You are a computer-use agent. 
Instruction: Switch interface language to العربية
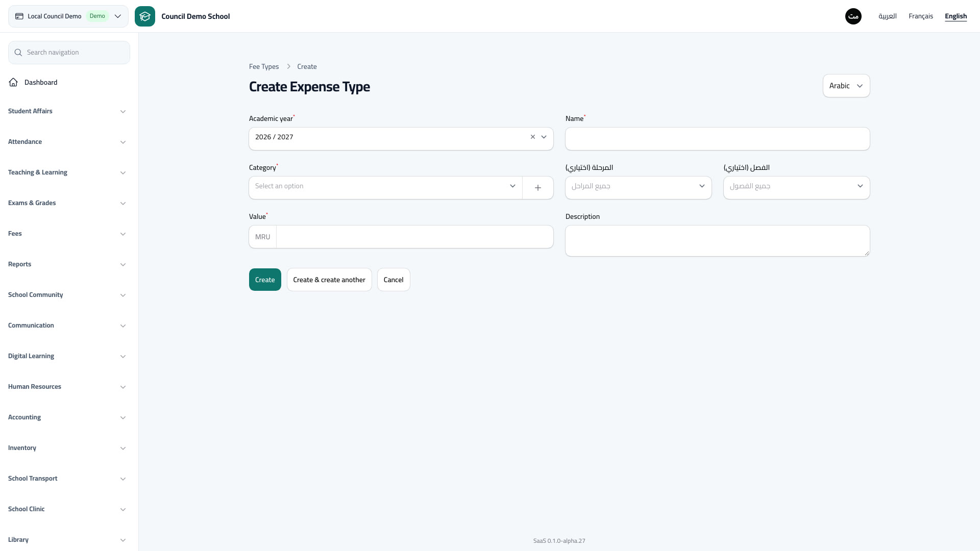[x=888, y=16]
